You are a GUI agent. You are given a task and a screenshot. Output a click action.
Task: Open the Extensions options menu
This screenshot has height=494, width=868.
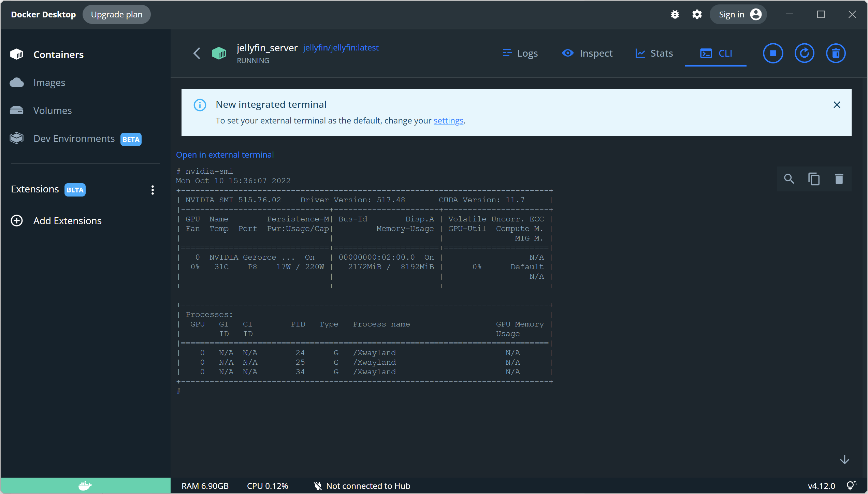153,190
